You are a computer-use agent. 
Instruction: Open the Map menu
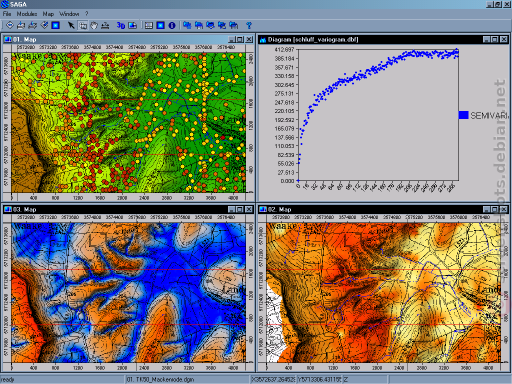point(48,14)
